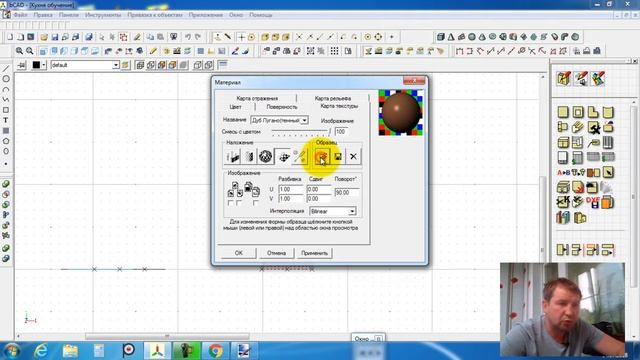Open the color dropdown arrow beside black swatch

pyautogui.click(x=43, y=65)
